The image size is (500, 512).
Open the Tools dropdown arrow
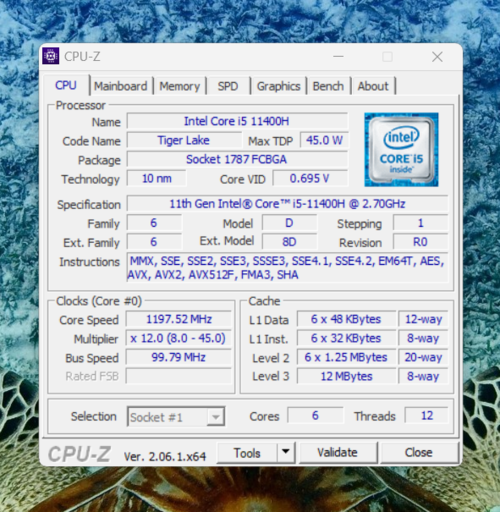[x=286, y=452]
